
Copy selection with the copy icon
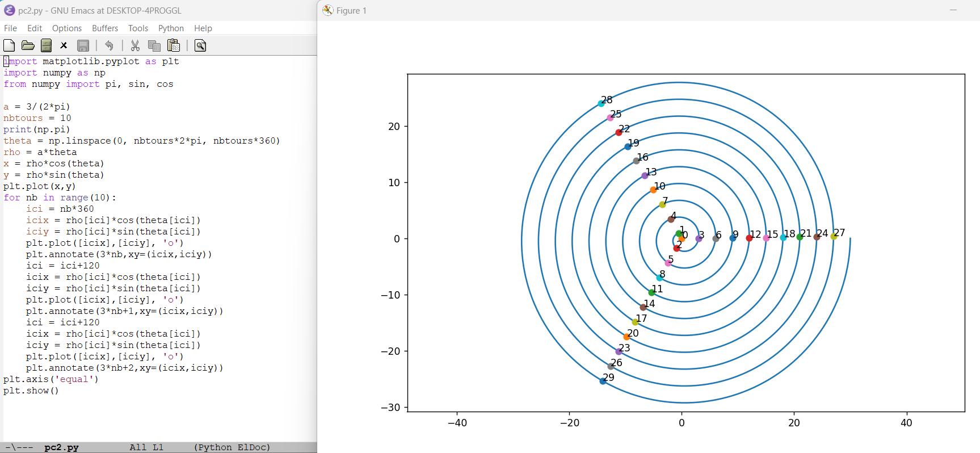(154, 45)
